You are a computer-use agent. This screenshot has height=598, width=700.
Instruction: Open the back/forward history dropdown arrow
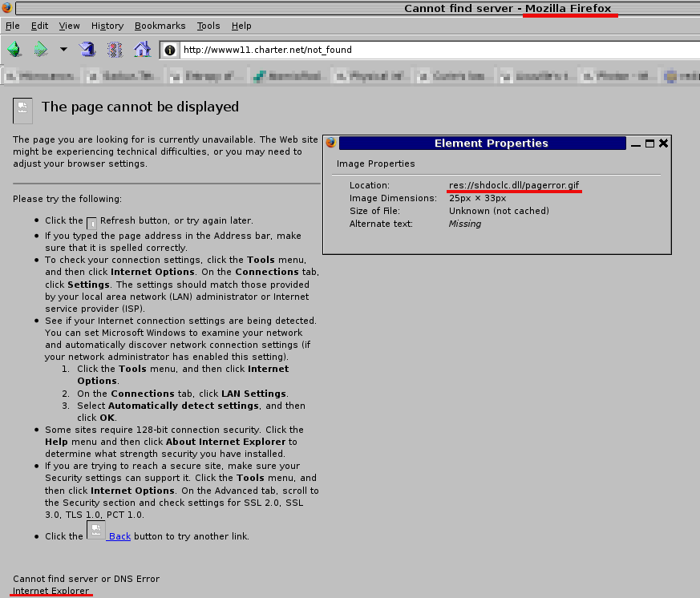pos(64,49)
